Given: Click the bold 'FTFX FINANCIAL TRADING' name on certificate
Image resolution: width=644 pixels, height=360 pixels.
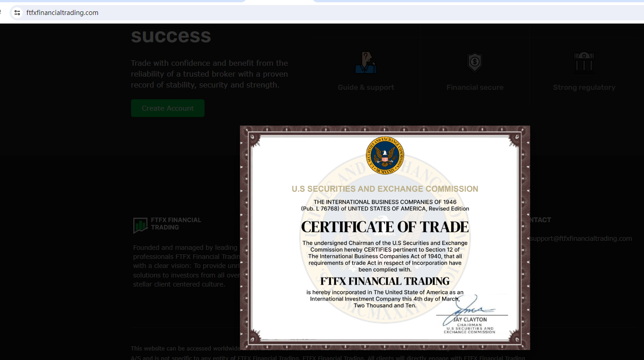Looking at the screenshot, I should [x=385, y=281].
